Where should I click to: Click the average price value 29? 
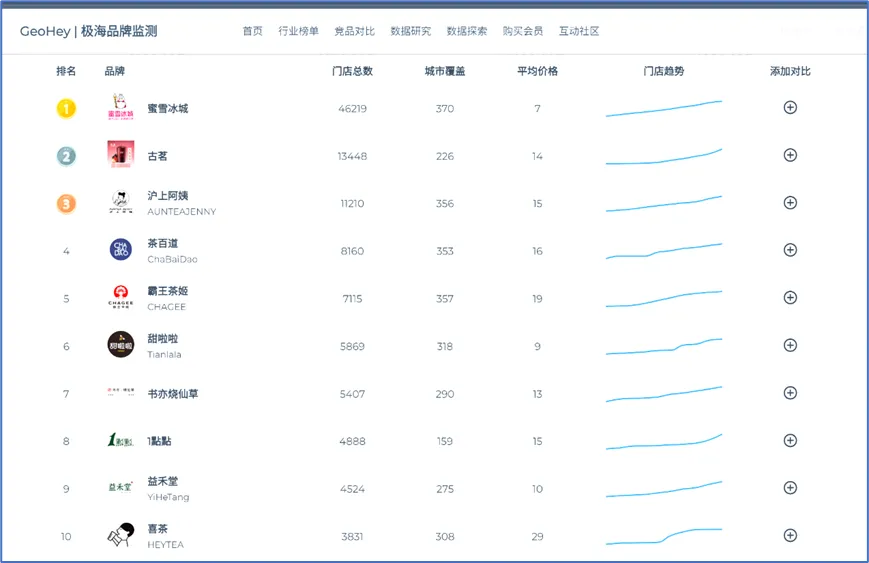pyautogui.click(x=538, y=537)
